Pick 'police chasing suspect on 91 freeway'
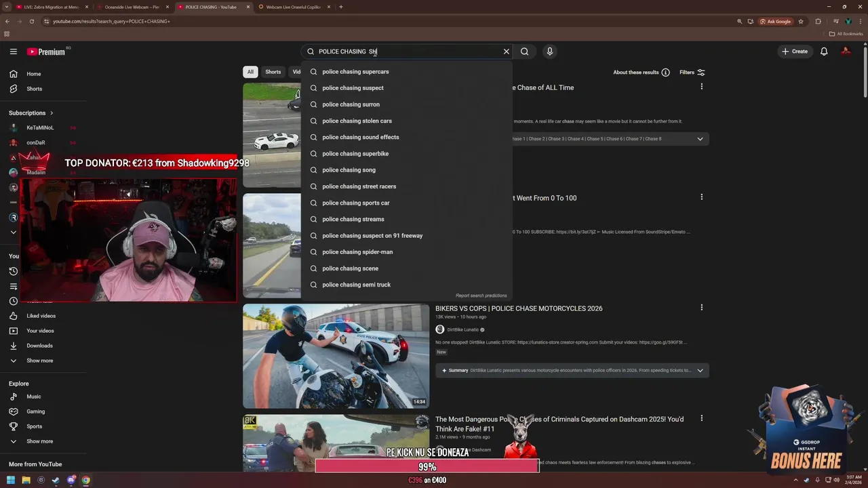The height and width of the screenshot is (488, 868). [406, 236]
